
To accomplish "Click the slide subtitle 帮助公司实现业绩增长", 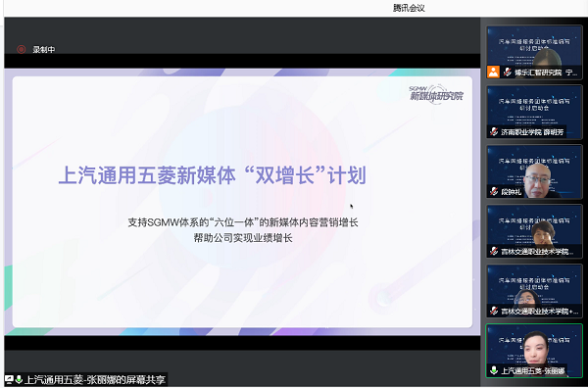I will tap(243, 238).
